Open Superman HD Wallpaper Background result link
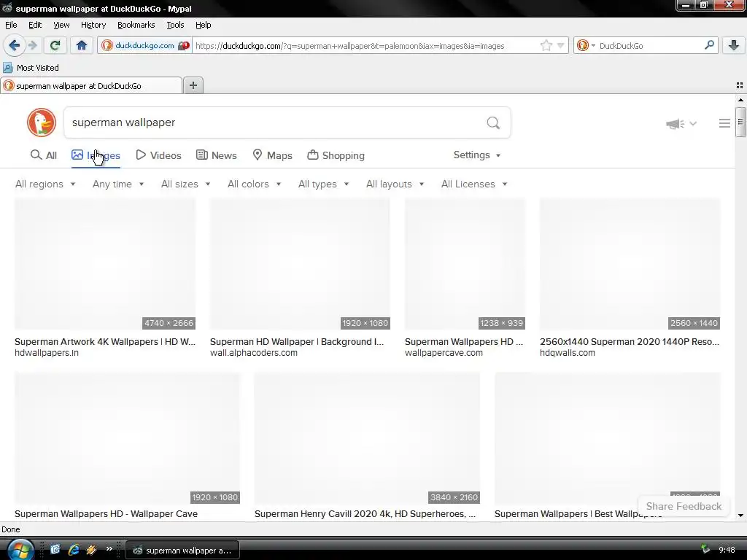747x560 pixels. pos(297,341)
